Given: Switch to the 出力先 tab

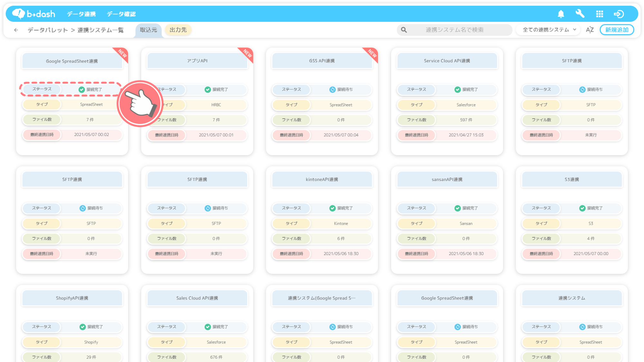Looking at the screenshot, I should (178, 30).
